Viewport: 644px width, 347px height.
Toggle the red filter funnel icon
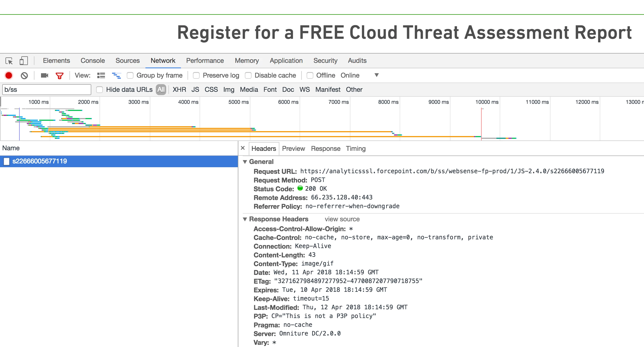[59, 76]
